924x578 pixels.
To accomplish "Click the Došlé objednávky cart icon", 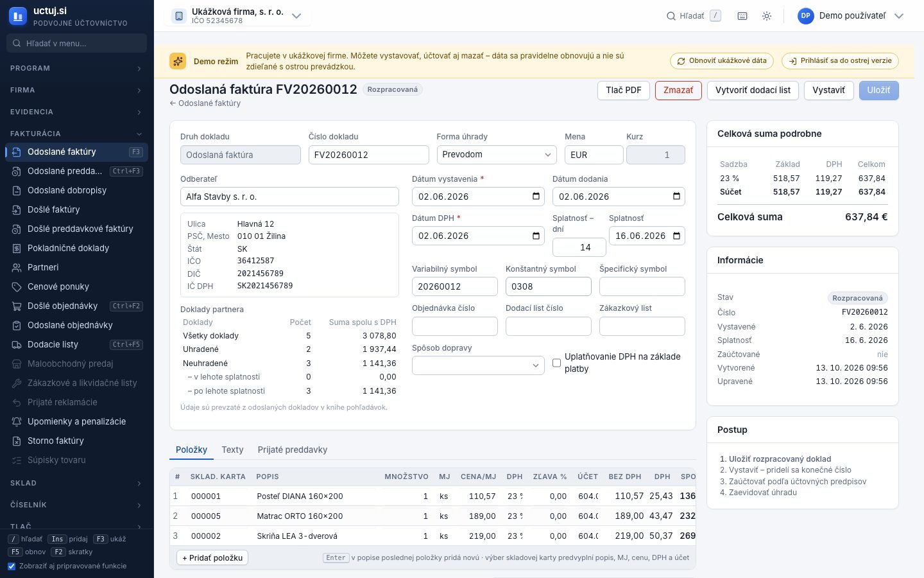I will [x=17, y=306].
